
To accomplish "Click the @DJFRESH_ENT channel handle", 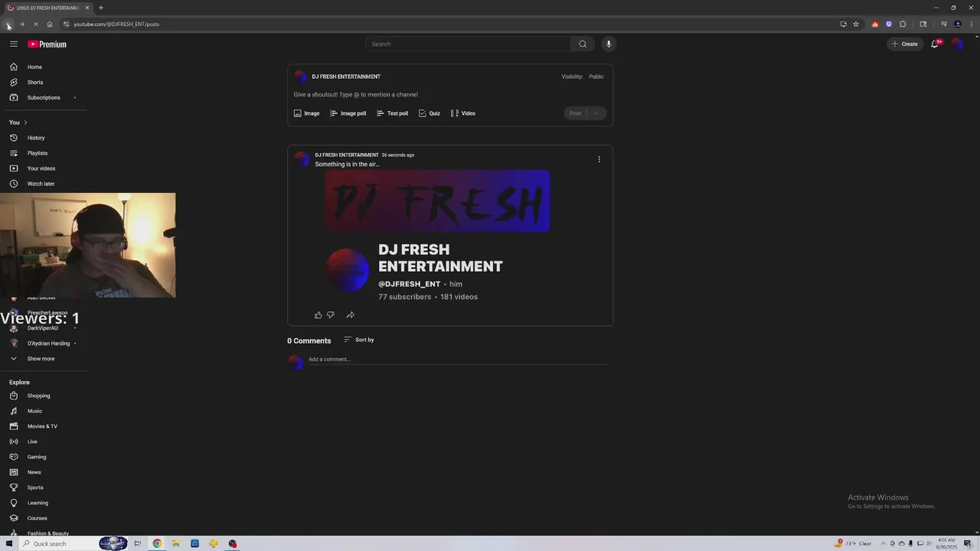I will 409,284.
